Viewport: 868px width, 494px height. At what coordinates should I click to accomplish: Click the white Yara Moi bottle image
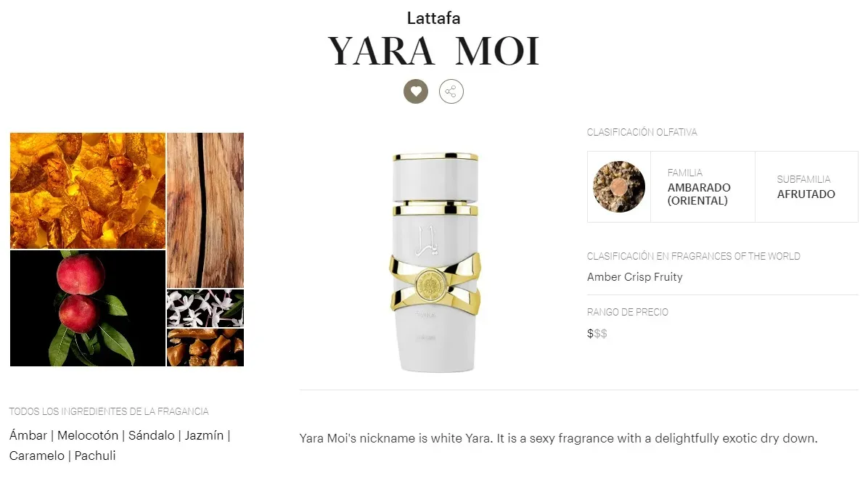click(435, 262)
